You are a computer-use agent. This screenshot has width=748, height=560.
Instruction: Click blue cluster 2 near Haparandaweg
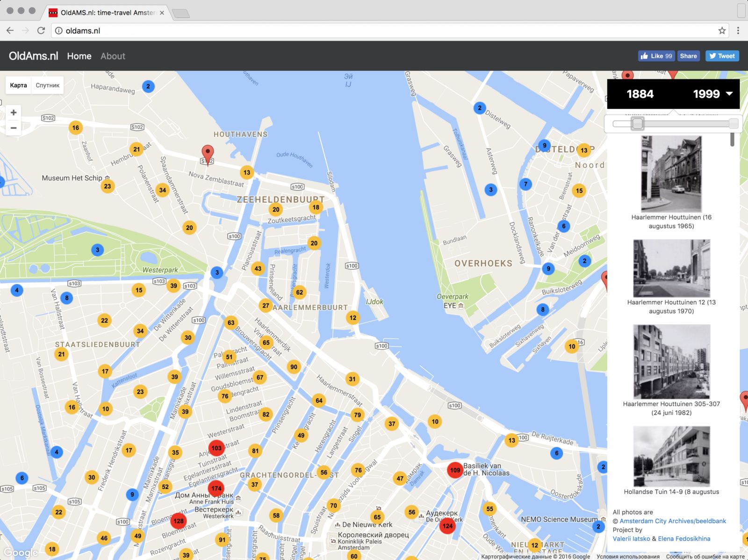click(x=148, y=86)
